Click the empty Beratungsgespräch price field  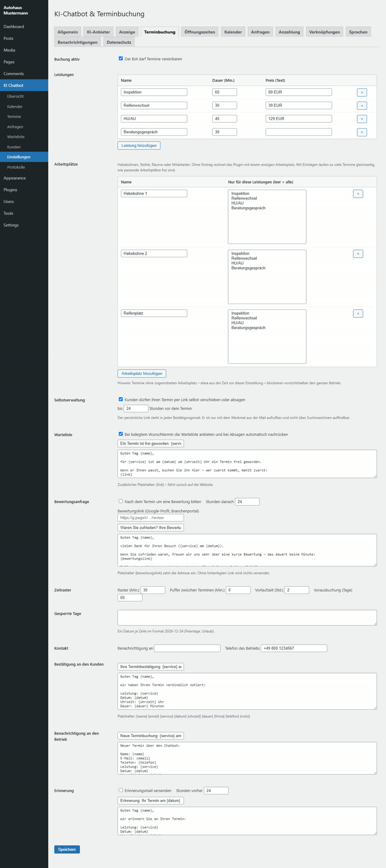(x=299, y=132)
